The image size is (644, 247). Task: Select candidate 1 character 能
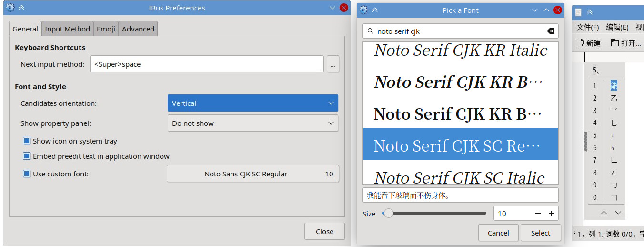(614, 86)
